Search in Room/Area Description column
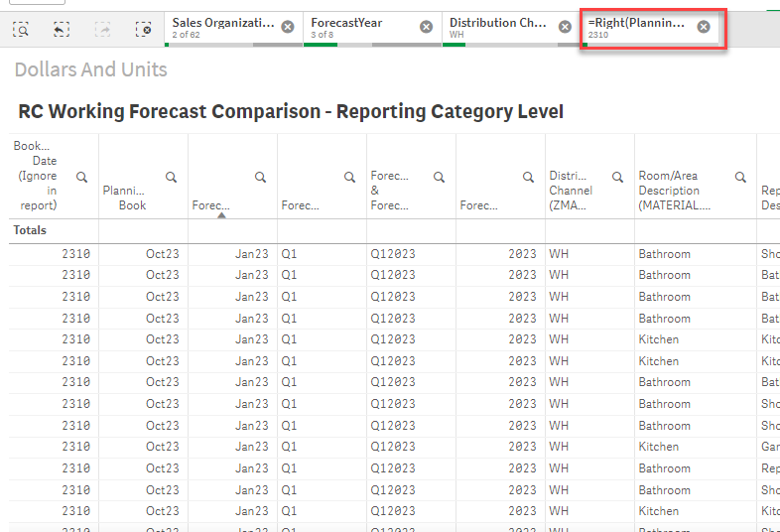This screenshot has width=780, height=532. click(740, 177)
